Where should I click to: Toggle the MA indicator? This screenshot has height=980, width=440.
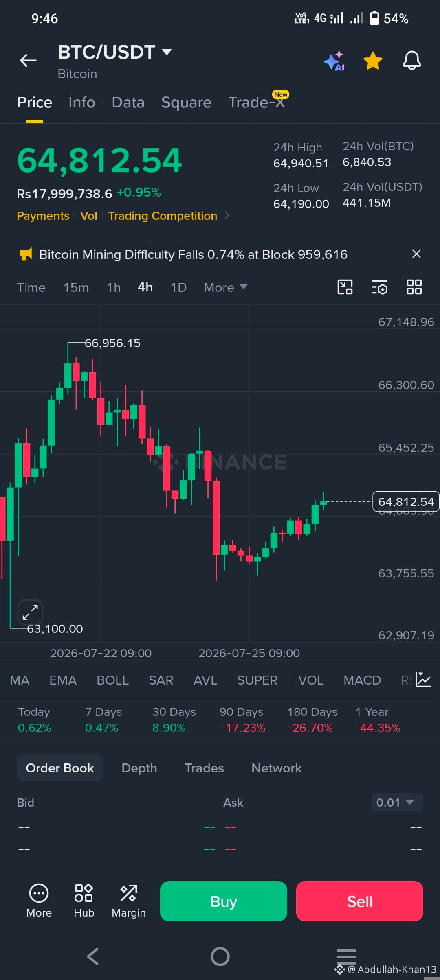click(x=20, y=680)
